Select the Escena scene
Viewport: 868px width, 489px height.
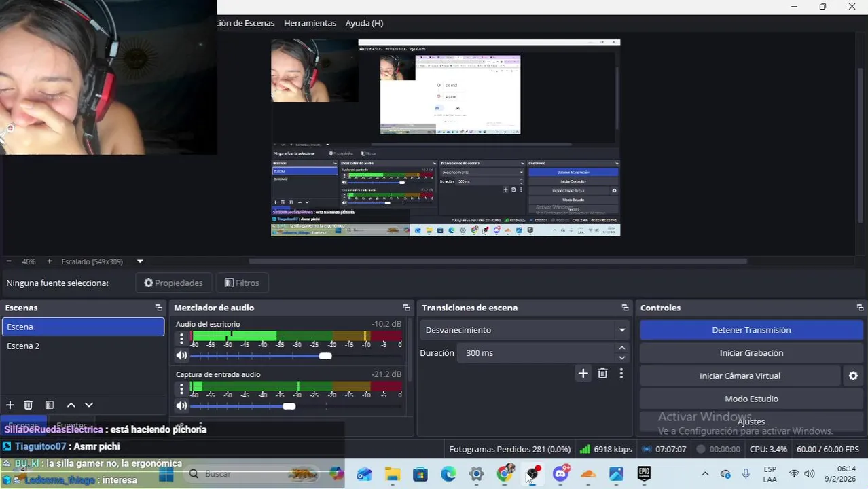click(83, 327)
